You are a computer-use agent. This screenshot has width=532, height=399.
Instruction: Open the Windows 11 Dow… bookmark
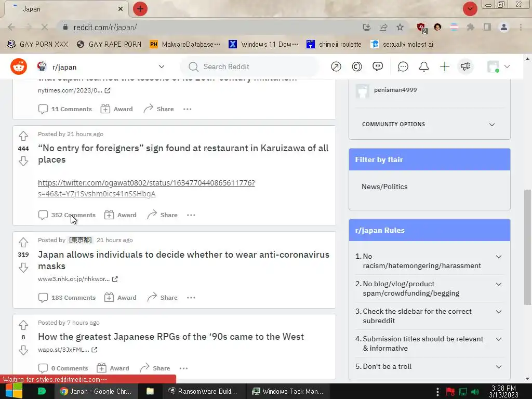click(x=263, y=45)
